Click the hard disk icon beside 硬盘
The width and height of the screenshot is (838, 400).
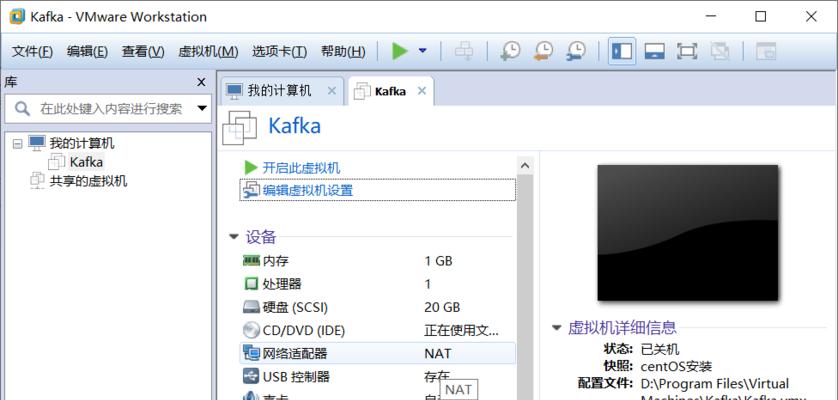(251, 307)
